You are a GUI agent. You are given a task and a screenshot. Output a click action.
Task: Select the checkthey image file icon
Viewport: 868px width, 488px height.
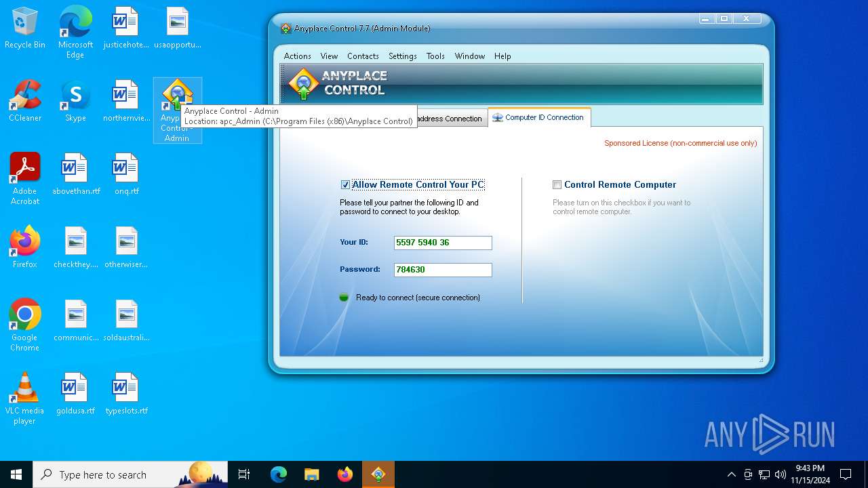75,248
